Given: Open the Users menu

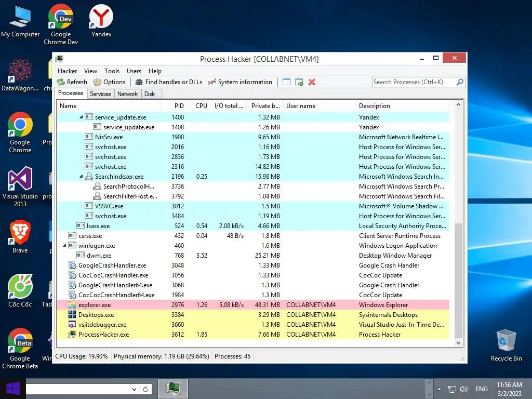Looking at the screenshot, I should pos(134,71).
